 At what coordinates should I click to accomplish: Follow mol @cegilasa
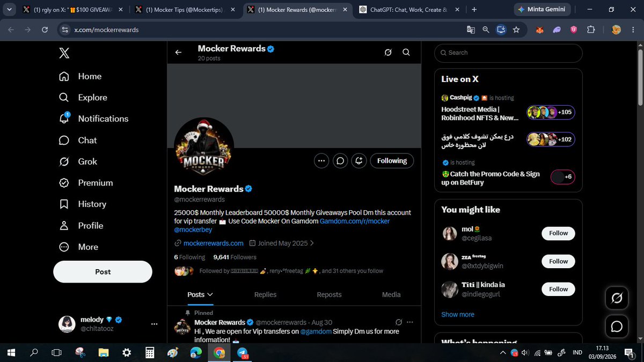point(558,233)
